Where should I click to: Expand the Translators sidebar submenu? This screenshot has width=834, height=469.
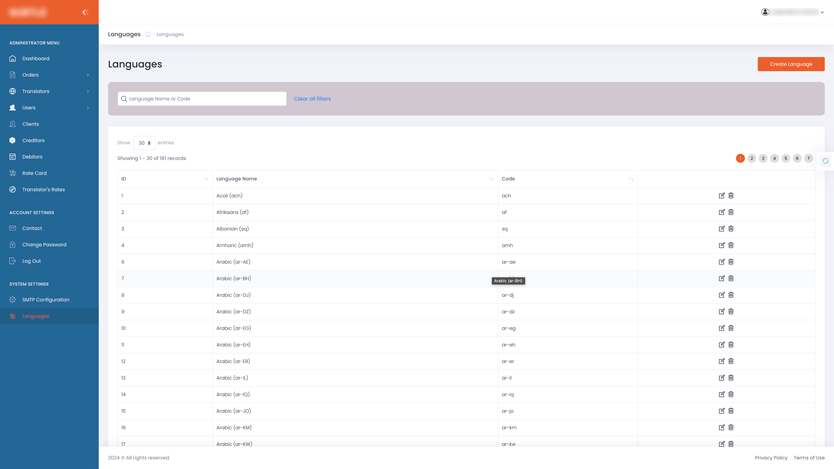point(49,91)
